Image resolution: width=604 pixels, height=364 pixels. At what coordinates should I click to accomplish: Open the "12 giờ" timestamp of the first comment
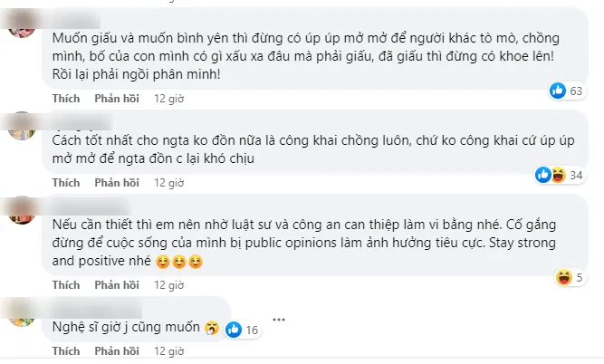click(169, 97)
